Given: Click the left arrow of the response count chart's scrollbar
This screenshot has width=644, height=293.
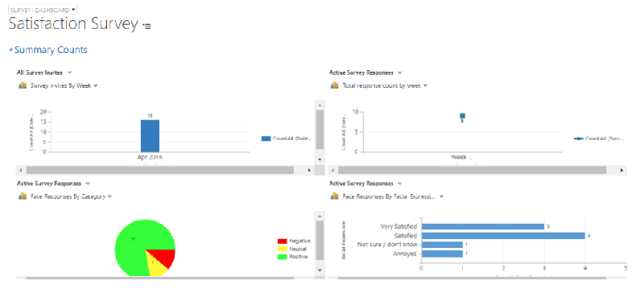Looking at the screenshot, I should click(332, 170).
